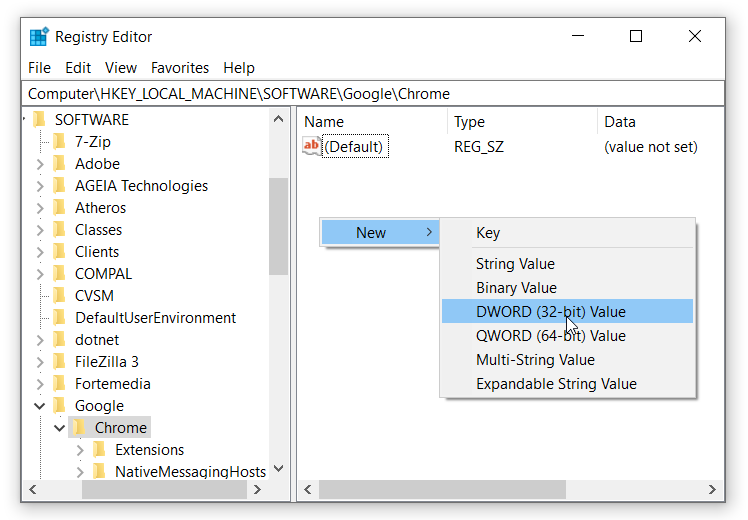Click the Name column header
Screen dimensions: 748x520
(x=372, y=122)
